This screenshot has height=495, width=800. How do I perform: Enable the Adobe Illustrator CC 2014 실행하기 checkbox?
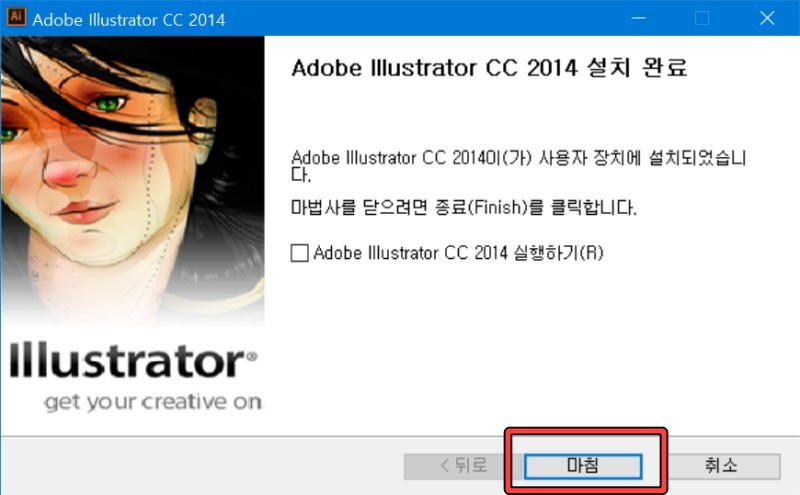click(x=299, y=253)
